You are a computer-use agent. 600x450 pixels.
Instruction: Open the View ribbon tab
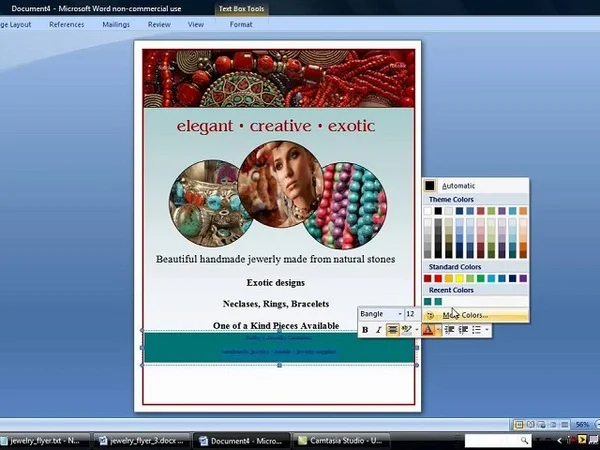[x=196, y=24]
